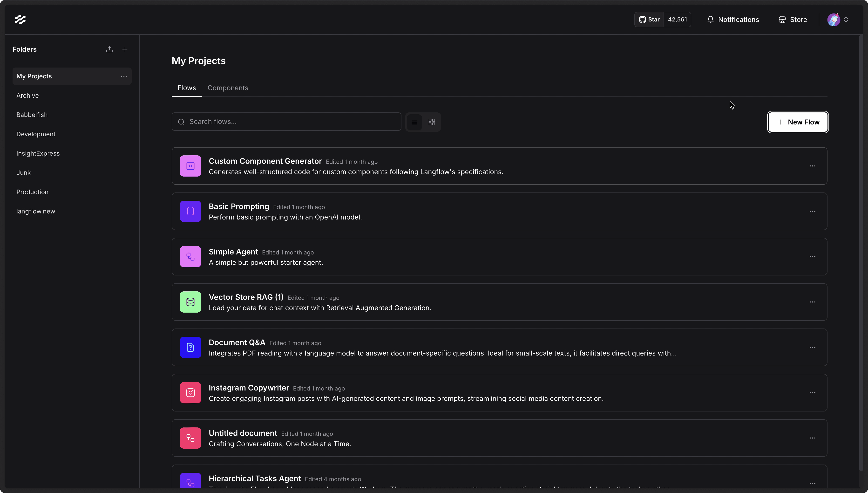Open Document Q&A flow options menu
The height and width of the screenshot is (493, 868).
pos(812,347)
